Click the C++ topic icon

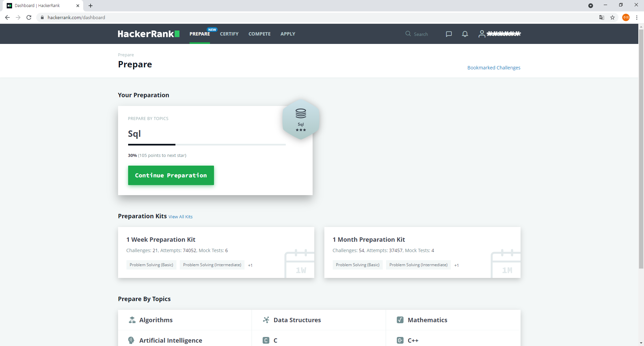pyautogui.click(x=400, y=340)
